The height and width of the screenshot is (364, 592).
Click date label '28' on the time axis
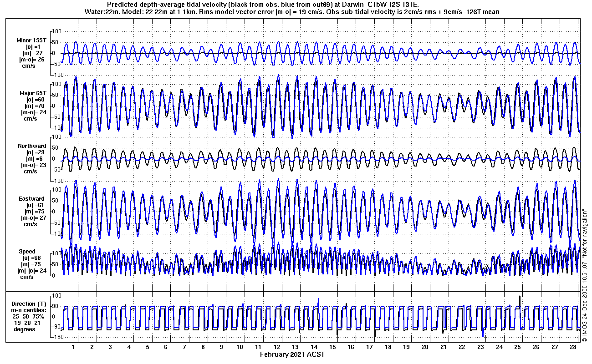[573, 347]
